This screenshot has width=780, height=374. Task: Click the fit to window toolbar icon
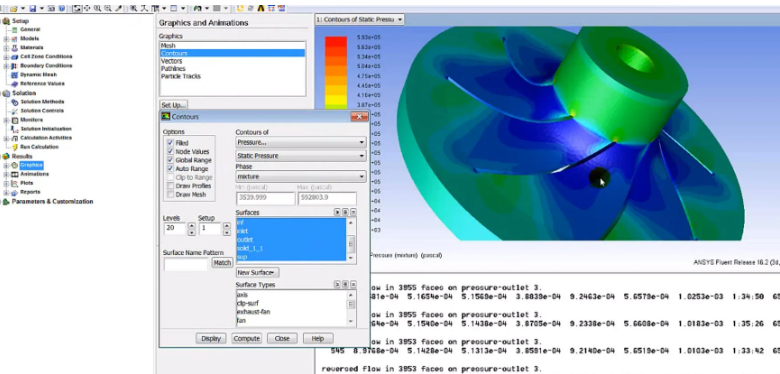pyautogui.click(x=133, y=8)
